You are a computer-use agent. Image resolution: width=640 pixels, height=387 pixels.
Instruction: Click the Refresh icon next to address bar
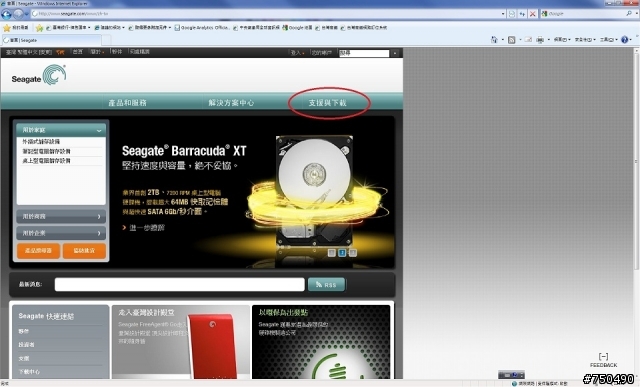click(522, 13)
